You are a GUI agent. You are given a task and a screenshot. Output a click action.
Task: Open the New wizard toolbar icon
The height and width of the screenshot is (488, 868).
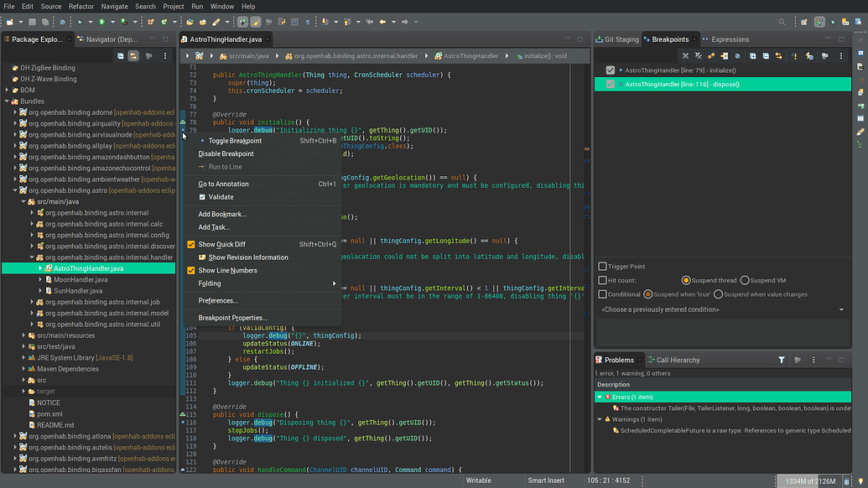point(11,22)
